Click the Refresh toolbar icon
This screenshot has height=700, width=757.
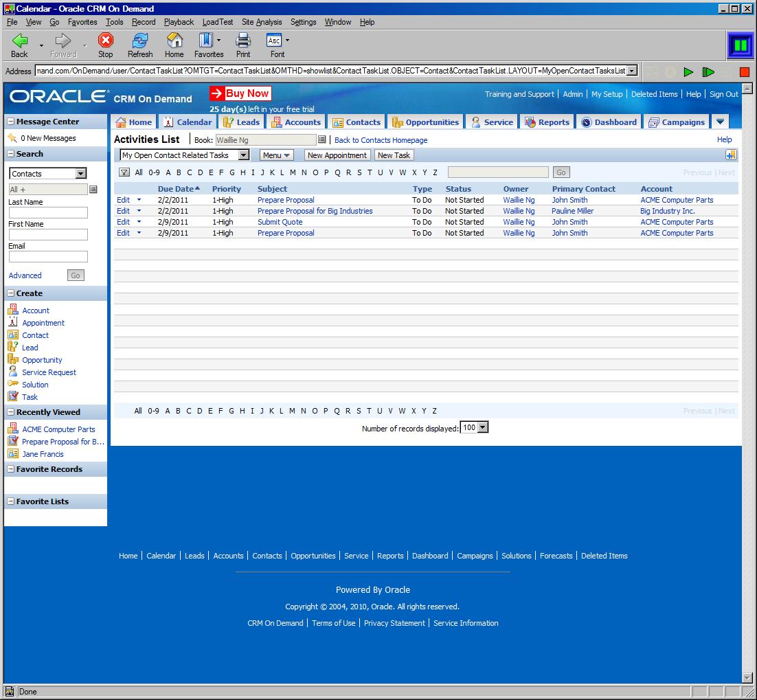[140, 41]
